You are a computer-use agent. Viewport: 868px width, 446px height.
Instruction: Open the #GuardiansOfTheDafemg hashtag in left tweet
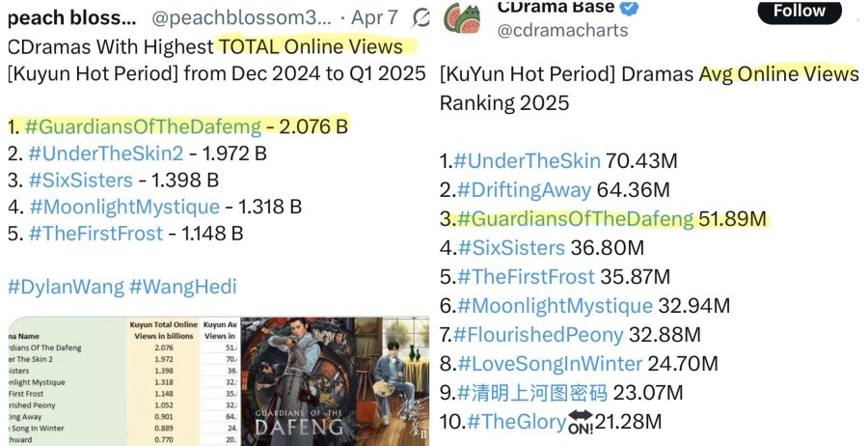click(143, 126)
